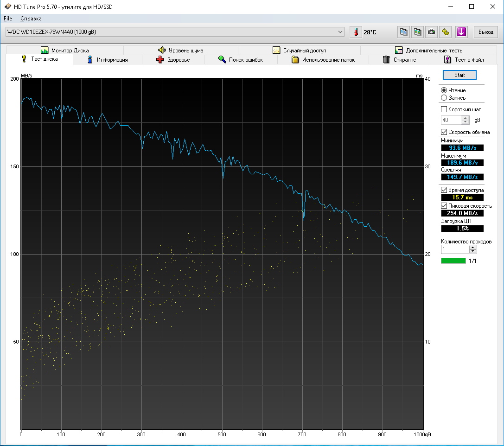Click the average 149.7 MB/s value
Screen dimensions: 504x446
[x=462, y=177]
